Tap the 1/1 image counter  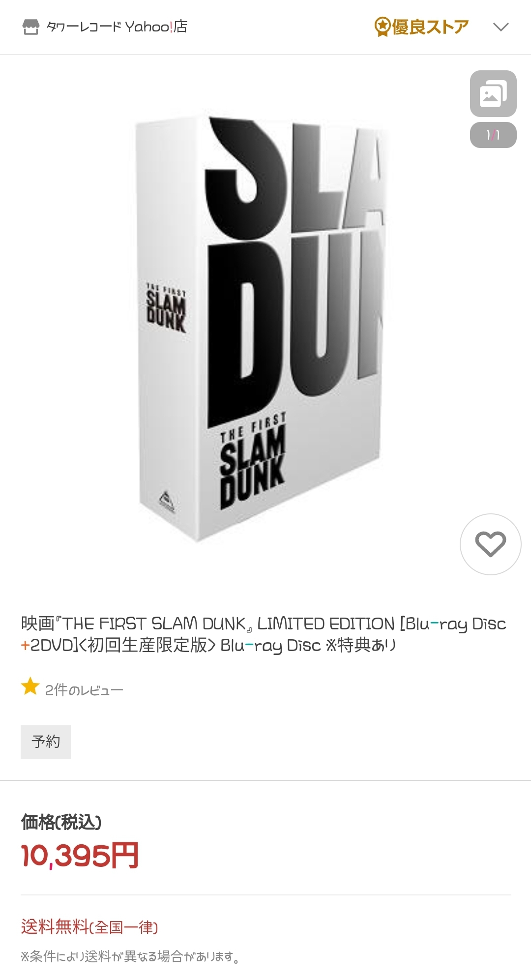click(x=493, y=135)
